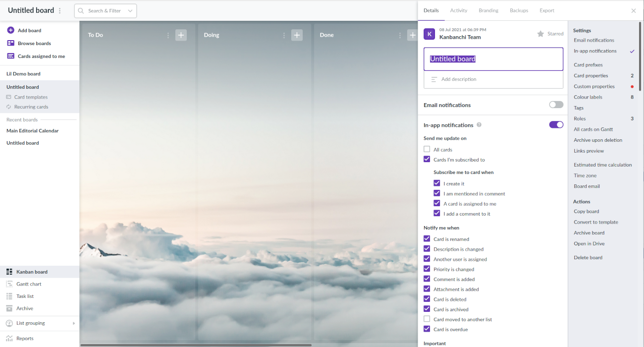Viewport: 644px width, 347px height.
Task: Click the Kanban board view icon
Action: coord(9,272)
